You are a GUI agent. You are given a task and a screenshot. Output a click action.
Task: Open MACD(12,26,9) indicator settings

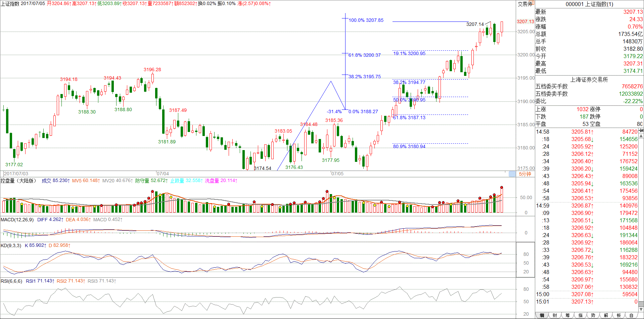coord(17,220)
